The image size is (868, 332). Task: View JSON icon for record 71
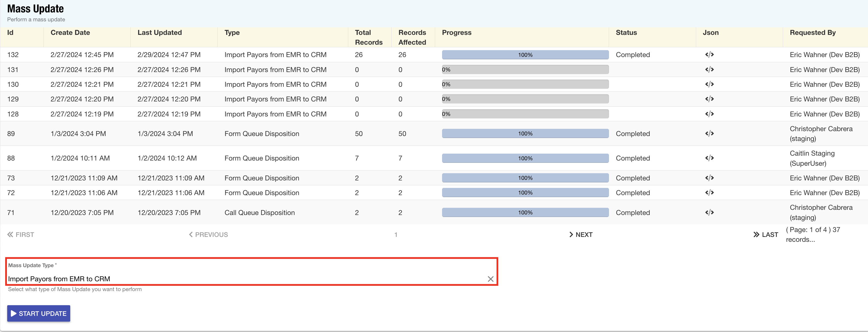tap(709, 213)
